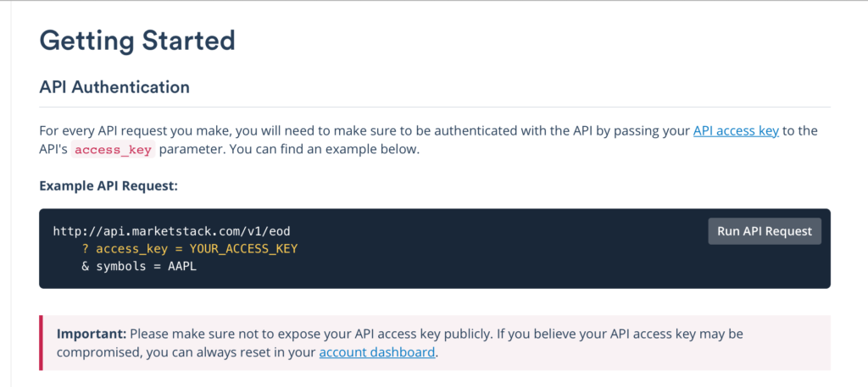
Task: Click the Run API Request button
Action: (765, 231)
